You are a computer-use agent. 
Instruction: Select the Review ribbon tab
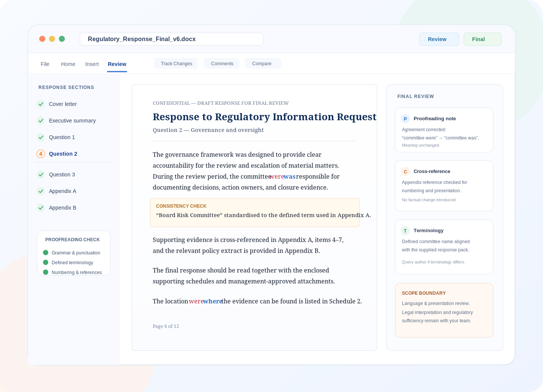coord(117,64)
